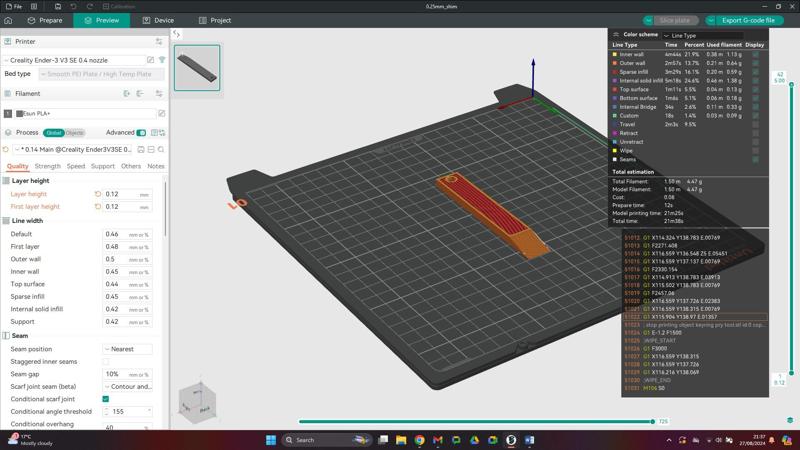Viewport: 800px width, 450px height.
Task: Open printer settings edit icon
Action: tap(151, 60)
